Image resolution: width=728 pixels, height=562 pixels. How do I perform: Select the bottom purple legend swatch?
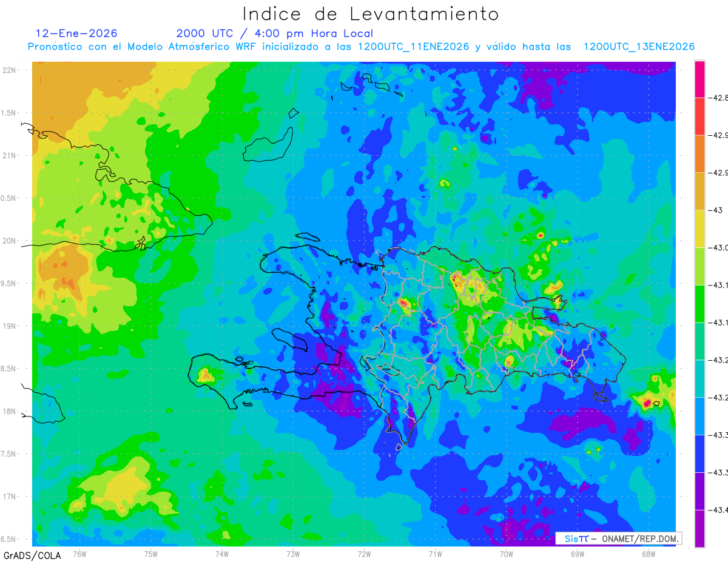click(x=699, y=529)
